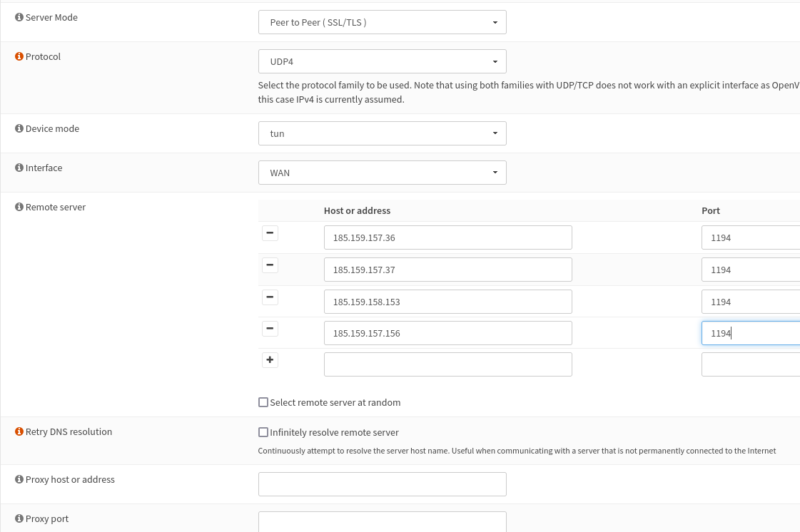Click the port field for 185.159.157.156
The height and width of the screenshot is (532, 800).
pos(751,333)
